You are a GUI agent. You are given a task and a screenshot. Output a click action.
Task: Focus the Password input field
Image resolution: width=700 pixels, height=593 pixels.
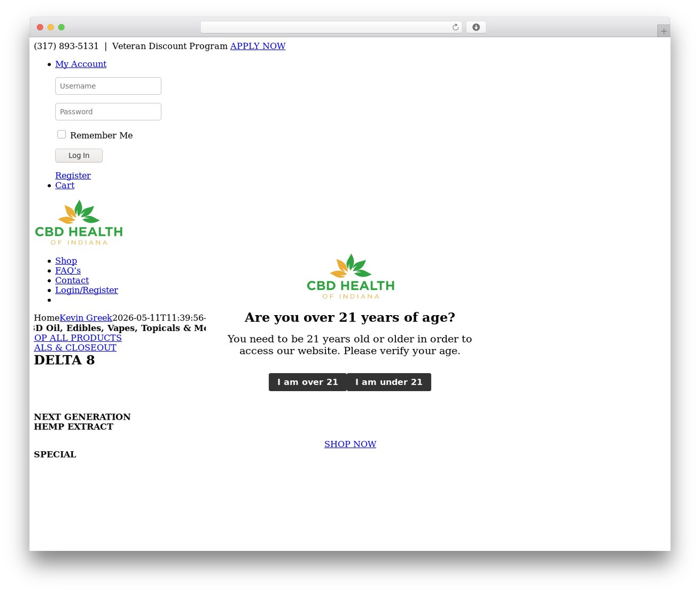click(108, 112)
